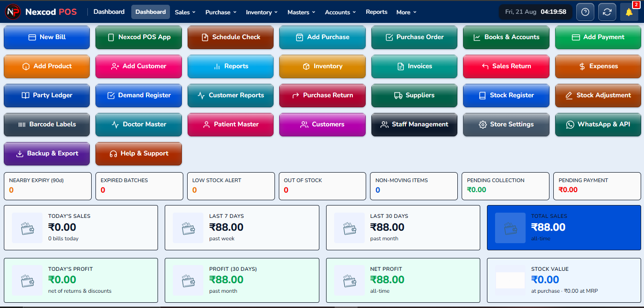The width and height of the screenshot is (644, 308).
Task: Expand the Inventory menu in navbar
Action: [262, 12]
